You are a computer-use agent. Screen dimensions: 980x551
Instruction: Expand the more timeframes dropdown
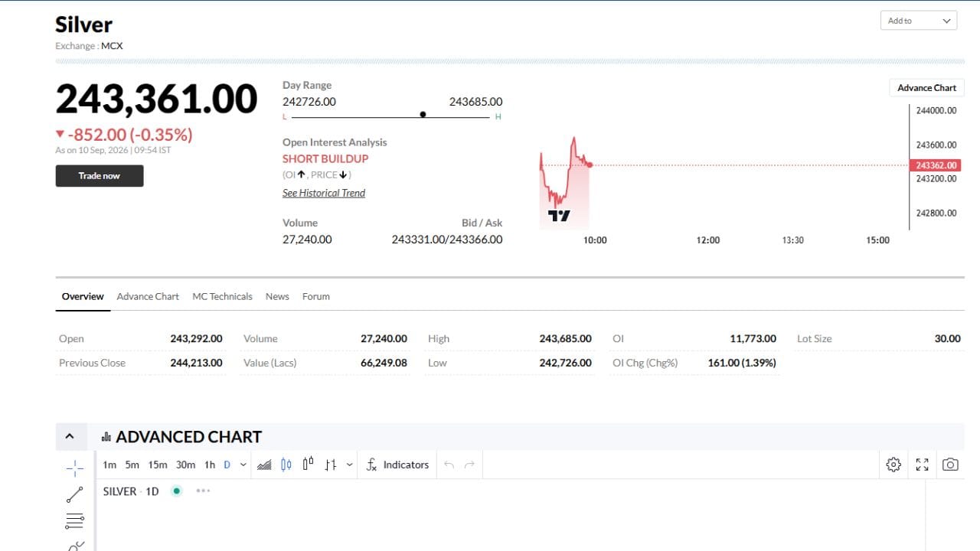pos(243,465)
